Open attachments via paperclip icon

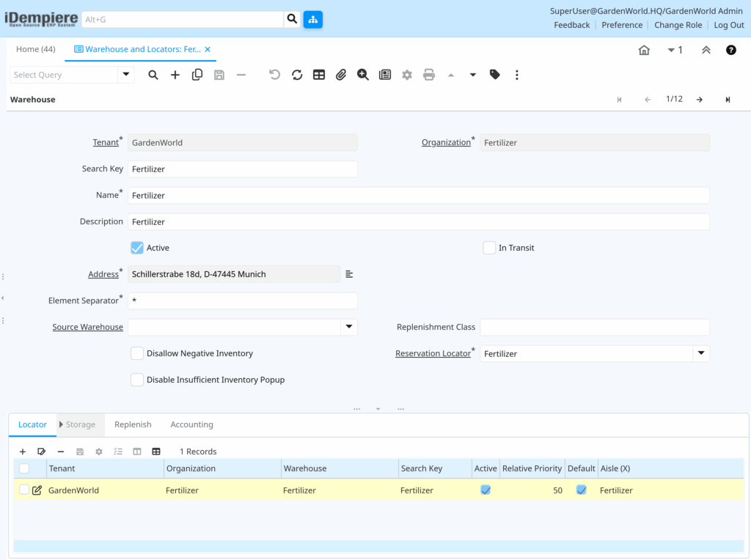[x=340, y=75]
